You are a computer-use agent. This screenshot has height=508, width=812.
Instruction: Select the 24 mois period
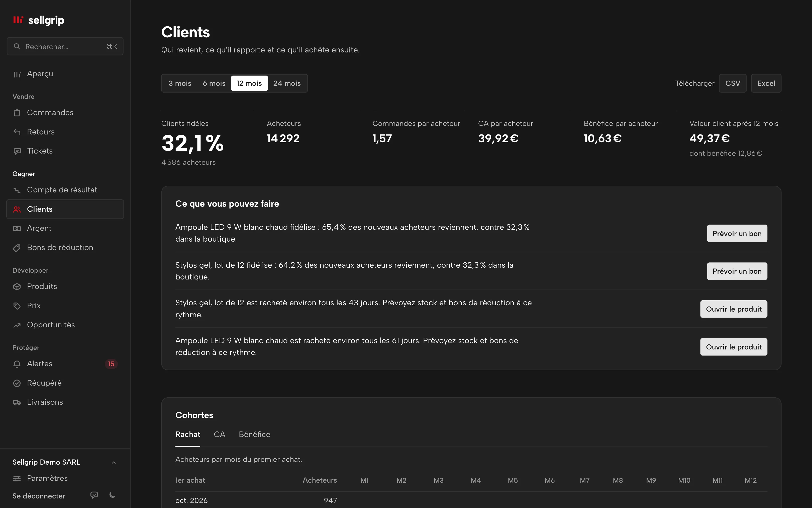click(x=287, y=83)
